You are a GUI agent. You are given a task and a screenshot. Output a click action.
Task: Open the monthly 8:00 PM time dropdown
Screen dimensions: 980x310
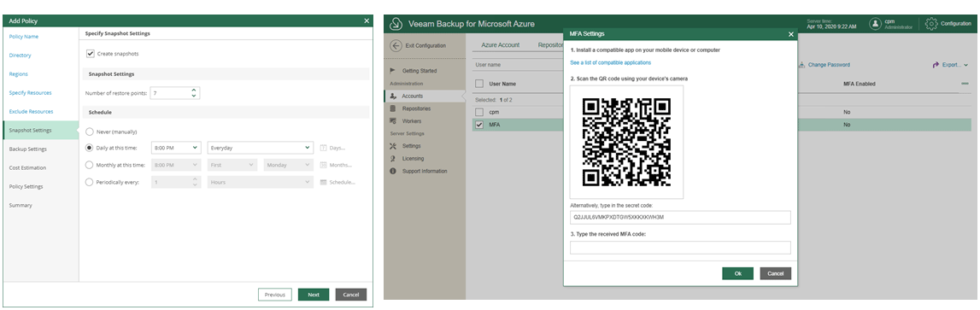tap(176, 165)
